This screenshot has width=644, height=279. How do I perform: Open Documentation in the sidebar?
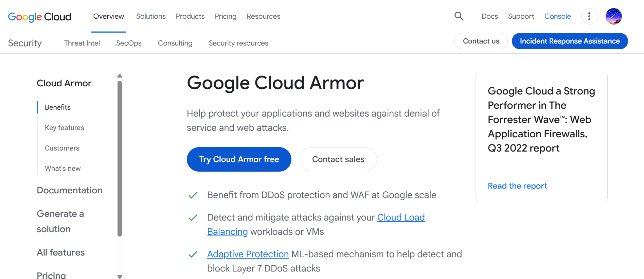click(x=70, y=190)
